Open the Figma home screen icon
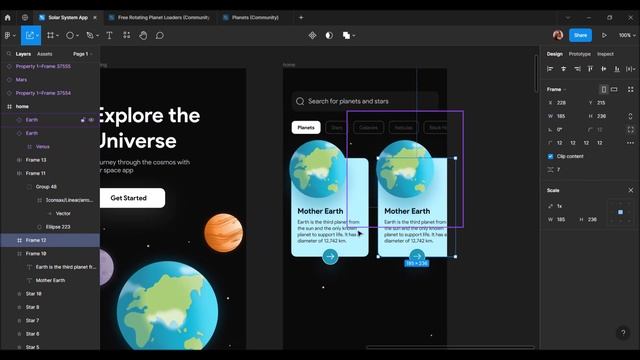This screenshot has height=360, width=640. 7,18
